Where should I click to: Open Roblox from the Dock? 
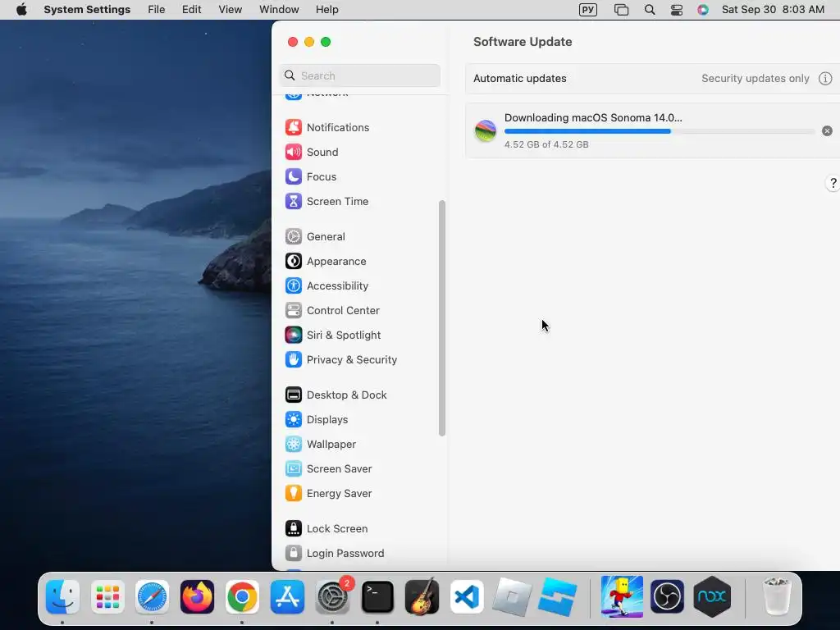(x=512, y=597)
